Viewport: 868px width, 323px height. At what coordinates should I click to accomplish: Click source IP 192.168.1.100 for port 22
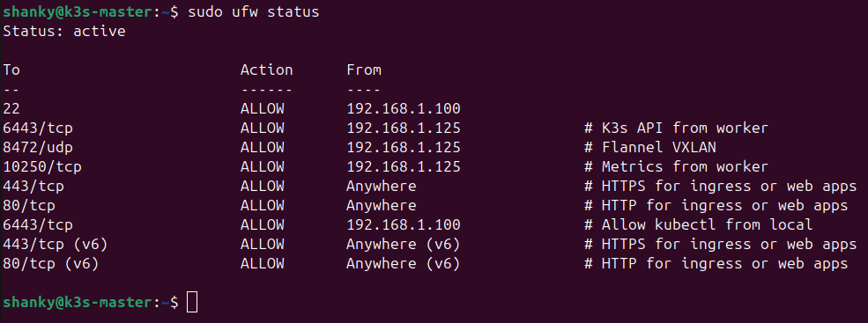(404, 108)
